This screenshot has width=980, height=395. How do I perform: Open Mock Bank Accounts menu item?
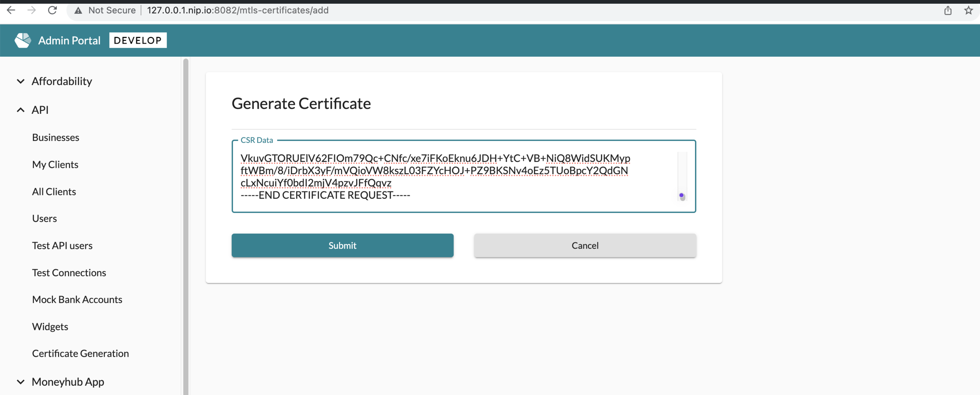click(x=77, y=299)
